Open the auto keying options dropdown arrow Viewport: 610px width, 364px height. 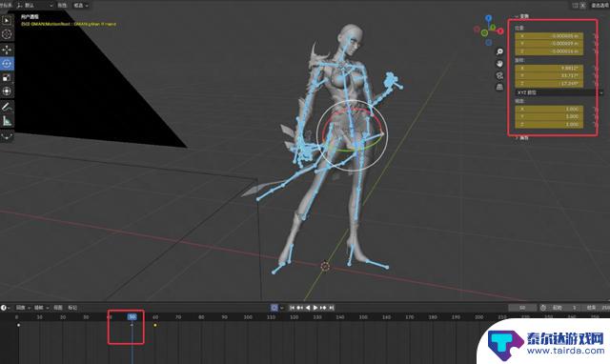click(x=282, y=308)
